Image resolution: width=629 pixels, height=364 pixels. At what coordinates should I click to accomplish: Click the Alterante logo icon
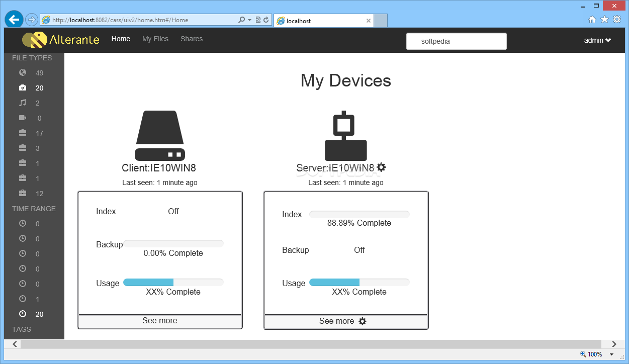[34, 40]
